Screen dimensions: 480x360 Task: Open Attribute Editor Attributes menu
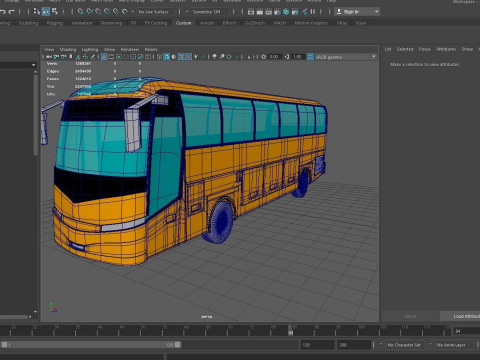[x=446, y=49]
